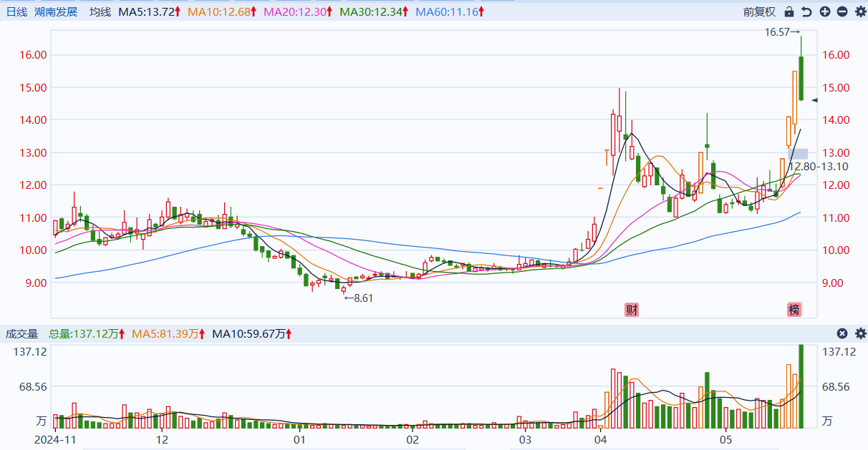Click the MA10:12.68 indicator value

(x=221, y=12)
